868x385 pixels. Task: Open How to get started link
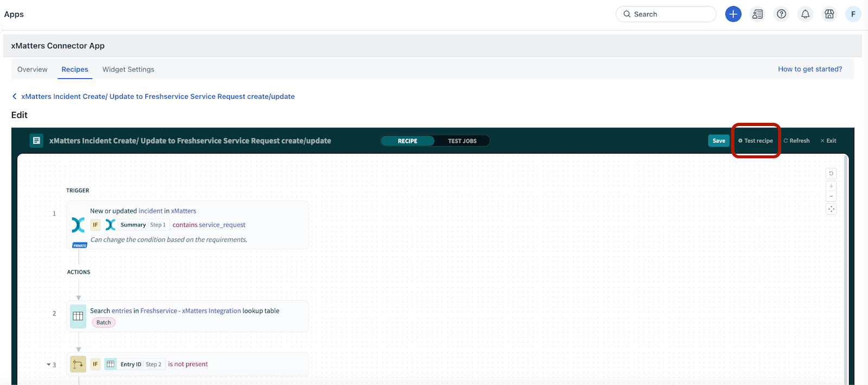click(x=810, y=69)
